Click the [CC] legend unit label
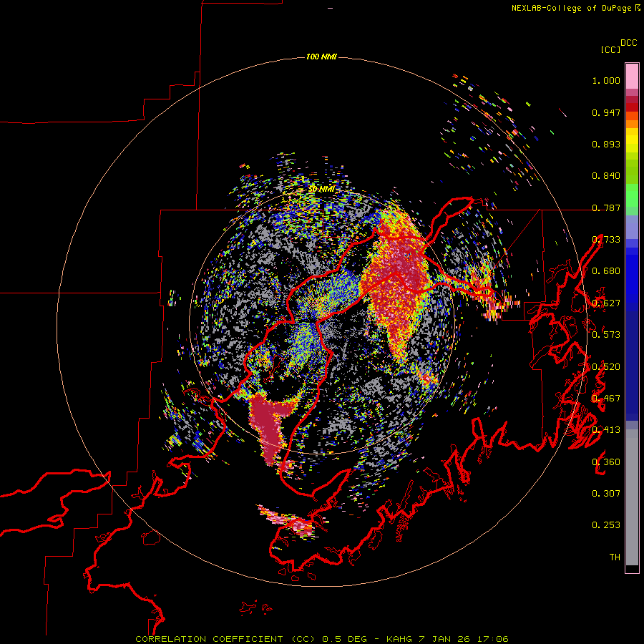 [x=611, y=49]
